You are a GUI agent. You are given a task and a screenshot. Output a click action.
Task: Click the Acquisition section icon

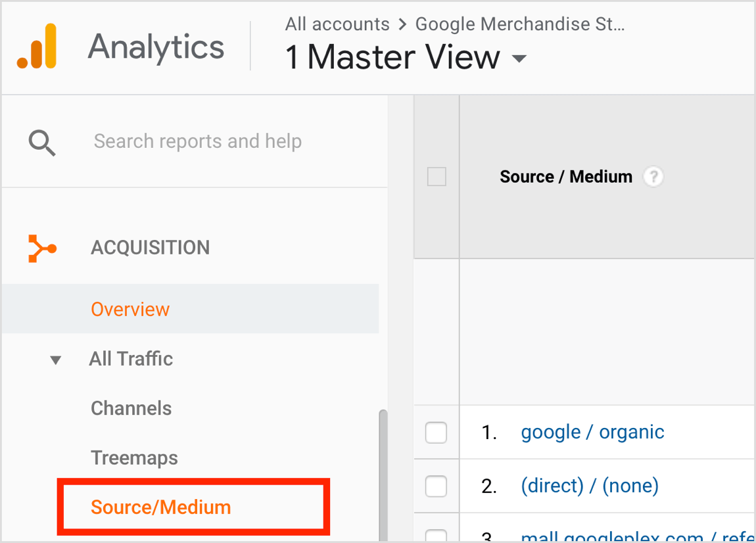coord(42,248)
